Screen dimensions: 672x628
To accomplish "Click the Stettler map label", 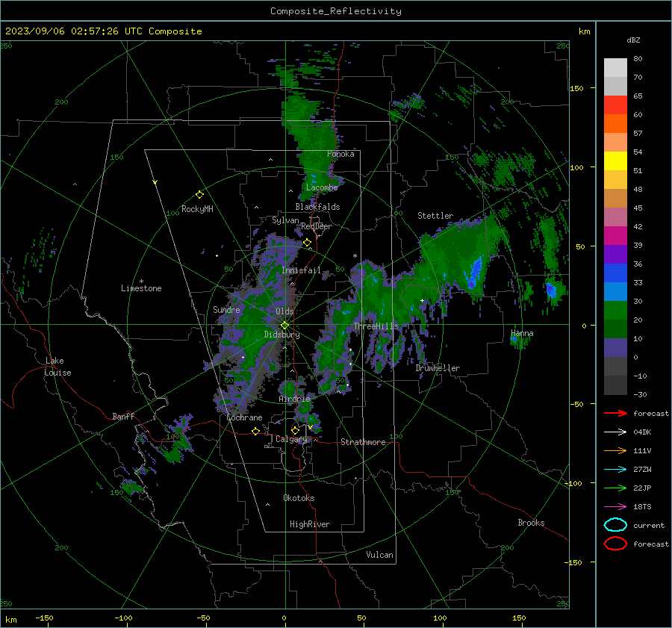I will pos(435,216).
